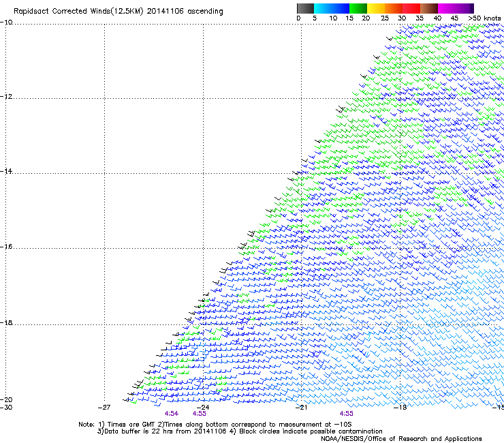Viewport: 504px width, 443px height.
Task: Click the orange 25-30 knots color swatch
Action: tap(394, 8)
